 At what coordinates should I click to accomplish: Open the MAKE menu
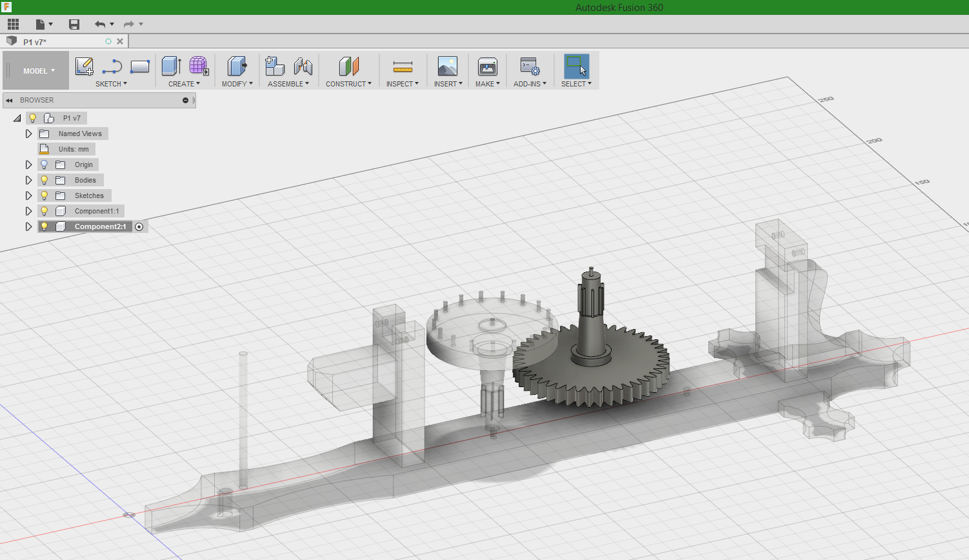488,84
